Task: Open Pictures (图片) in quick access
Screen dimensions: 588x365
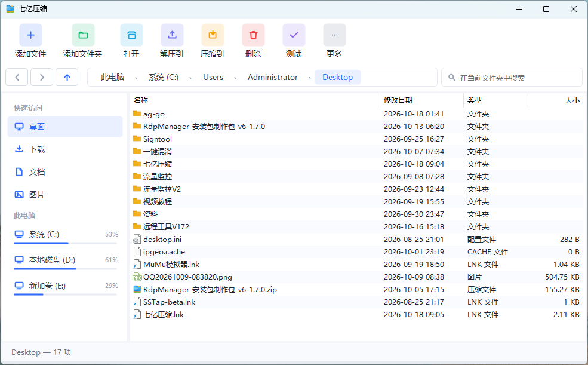Action: pos(65,195)
